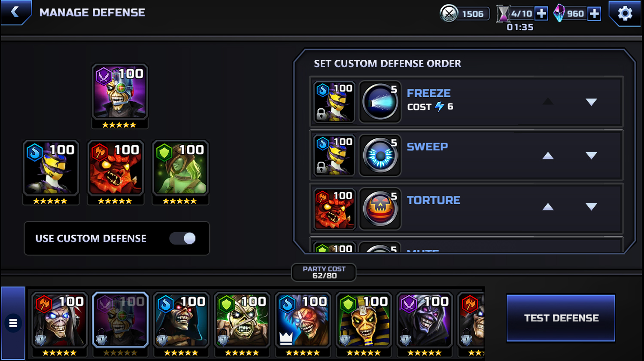Go back with the top-left arrow
Image resolution: width=644 pixels, height=361 pixels.
point(15,12)
